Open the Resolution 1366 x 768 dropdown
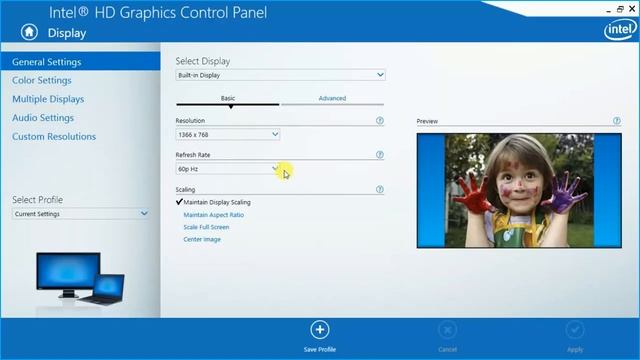The height and width of the screenshot is (360, 640). click(228, 134)
